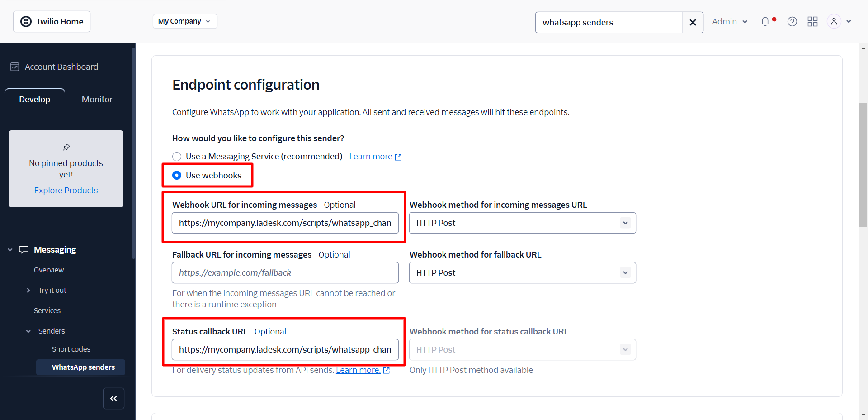868x420 pixels.
Task: Expand the Try it out tree item
Action: click(28, 291)
